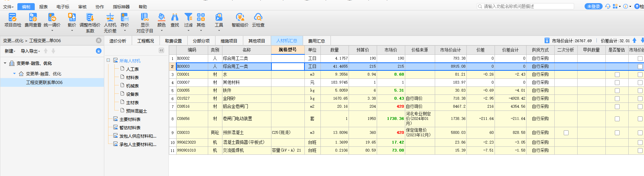Open the 文件 file menu dropdown

[x=8, y=7]
